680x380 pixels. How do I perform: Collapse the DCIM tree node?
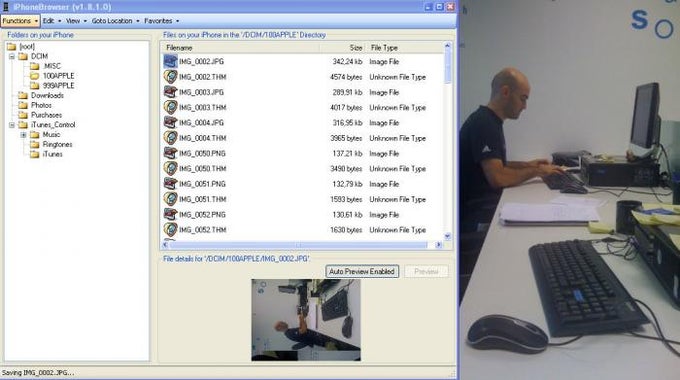click(12, 56)
